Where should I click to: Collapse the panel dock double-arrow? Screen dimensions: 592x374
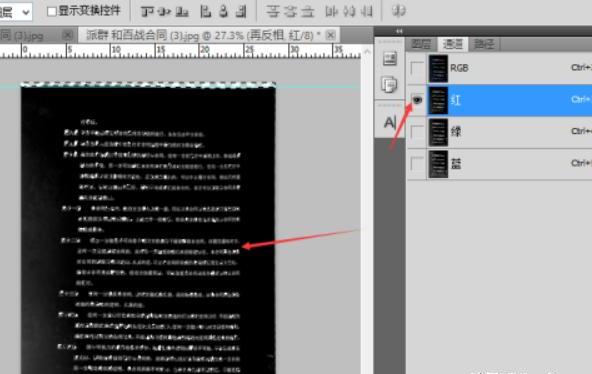click(399, 31)
